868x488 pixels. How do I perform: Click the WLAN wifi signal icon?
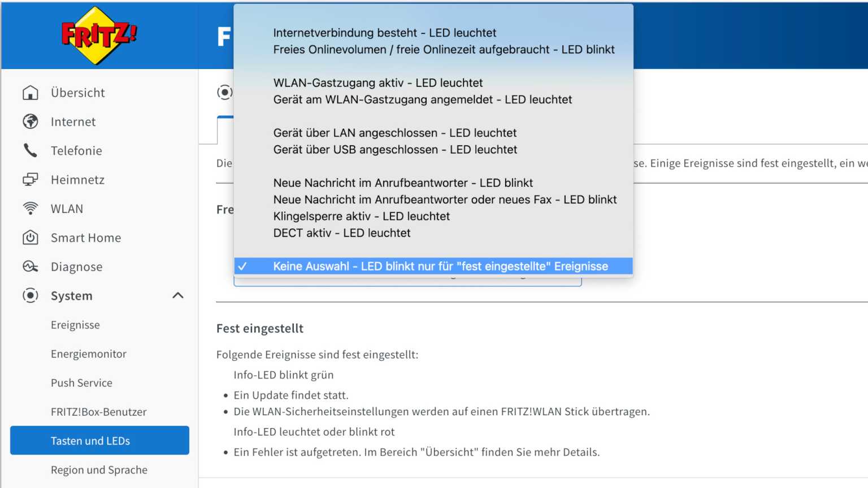tap(31, 208)
